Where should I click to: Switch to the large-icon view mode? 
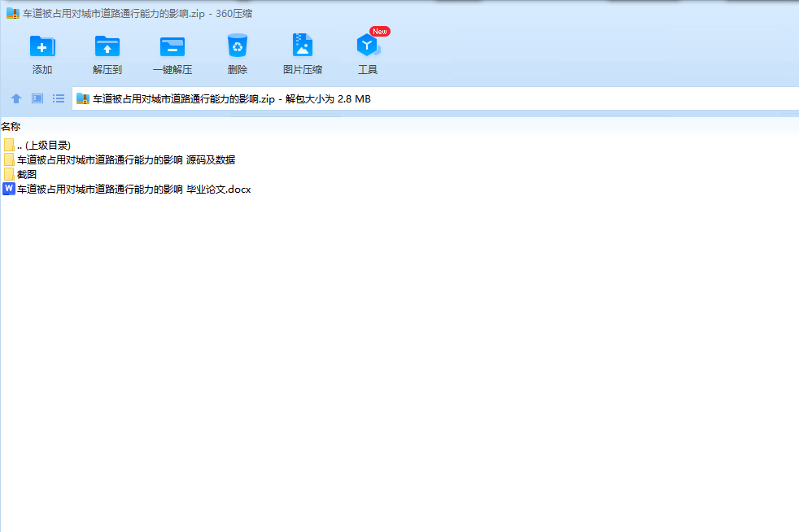tap(37, 98)
